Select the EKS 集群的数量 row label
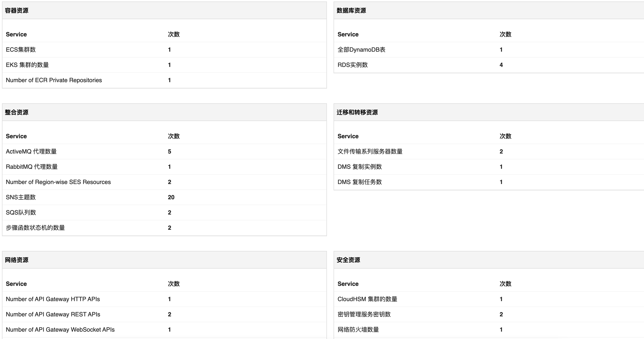The image size is (644, 339). pos(27,65)
